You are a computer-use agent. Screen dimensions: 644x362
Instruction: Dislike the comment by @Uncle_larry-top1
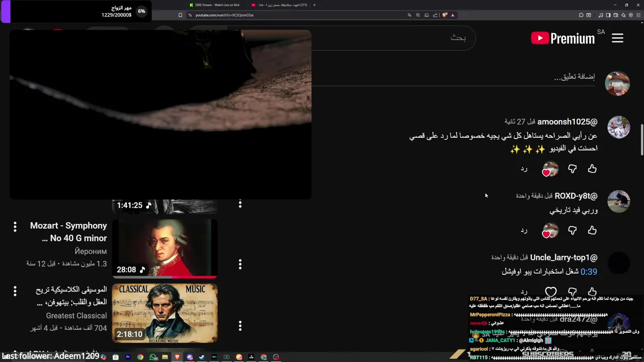point(572,292)
